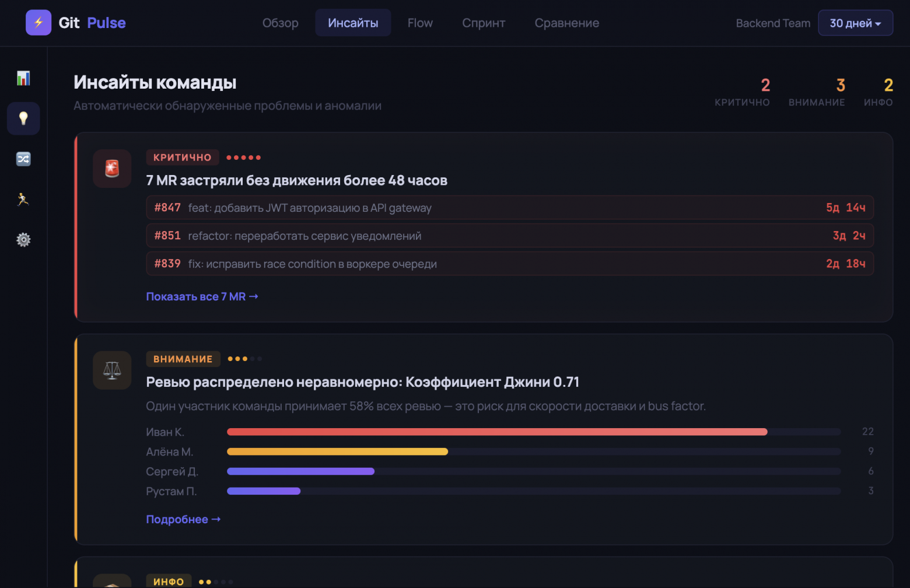This screenshot has width=910, height=588.
Task: Click the five-dot critical severity indicator
Action: 244,157
